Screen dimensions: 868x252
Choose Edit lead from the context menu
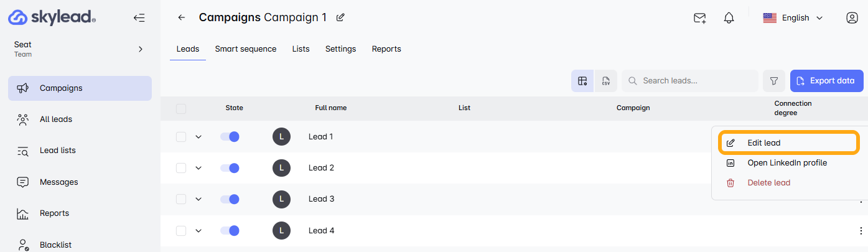(789, 143)
